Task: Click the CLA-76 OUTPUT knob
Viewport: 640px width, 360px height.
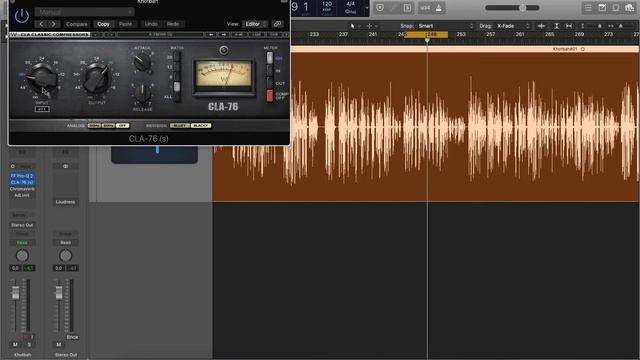Action: pos(97,78)
